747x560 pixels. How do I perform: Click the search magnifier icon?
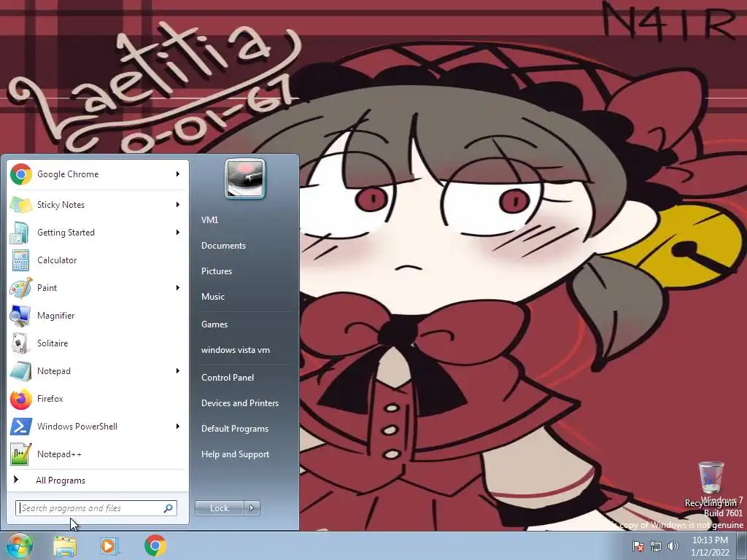pyautogui.click(x=169, y=508)
